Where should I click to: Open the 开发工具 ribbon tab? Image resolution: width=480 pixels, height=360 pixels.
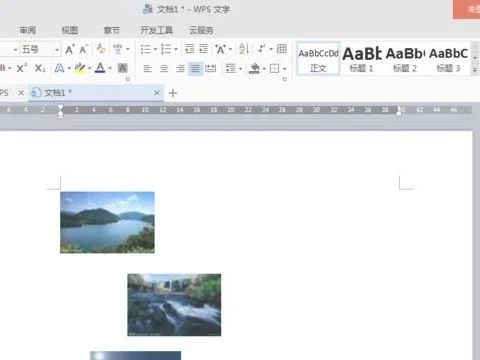click(x=156, y=30)
